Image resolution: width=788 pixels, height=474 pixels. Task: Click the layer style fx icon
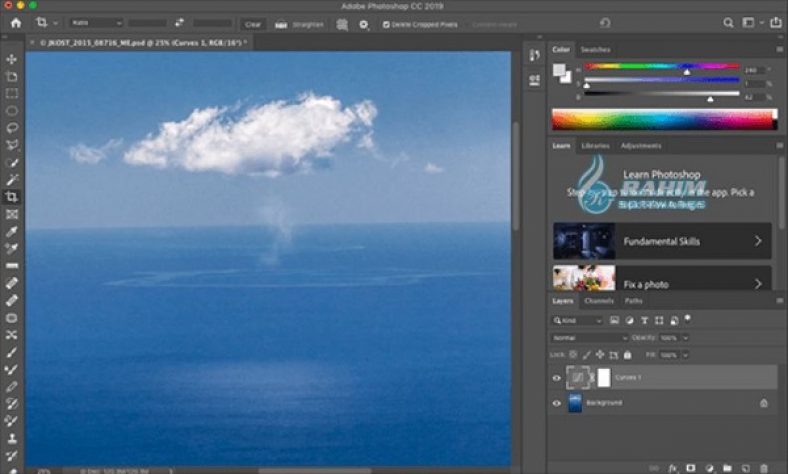672,467
